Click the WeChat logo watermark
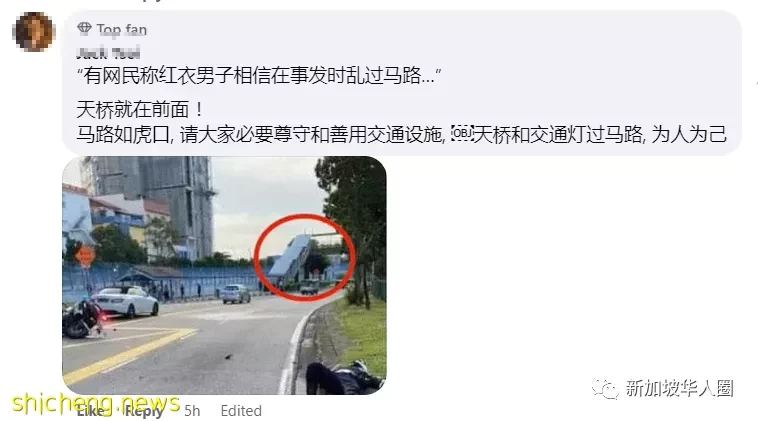 point(605,388)
